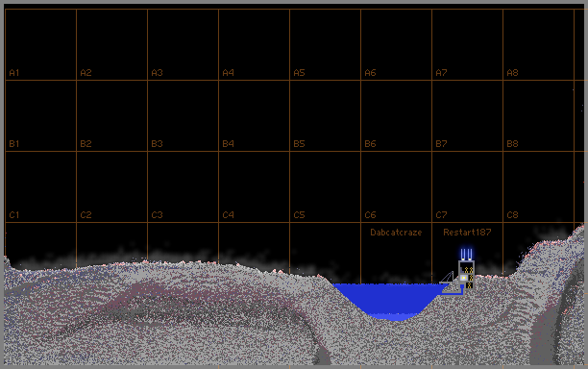Click the glowing white lamp inside tower
This screenshot has height=369, width=588.
(463, 278)
